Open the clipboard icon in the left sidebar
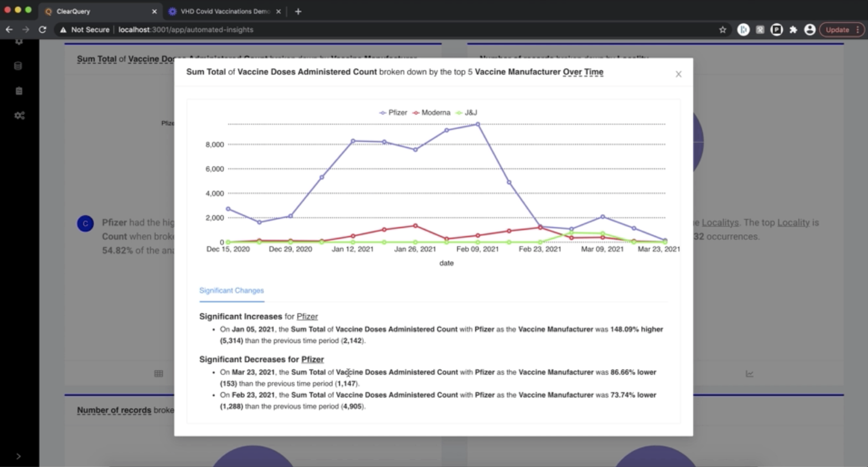868x467 pixels. click(x=19, y=91)
